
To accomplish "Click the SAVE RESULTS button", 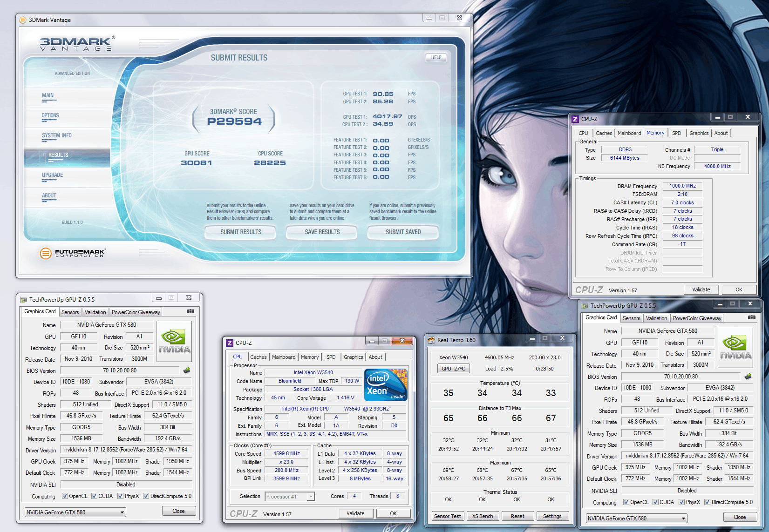I will tap(322, 232).
